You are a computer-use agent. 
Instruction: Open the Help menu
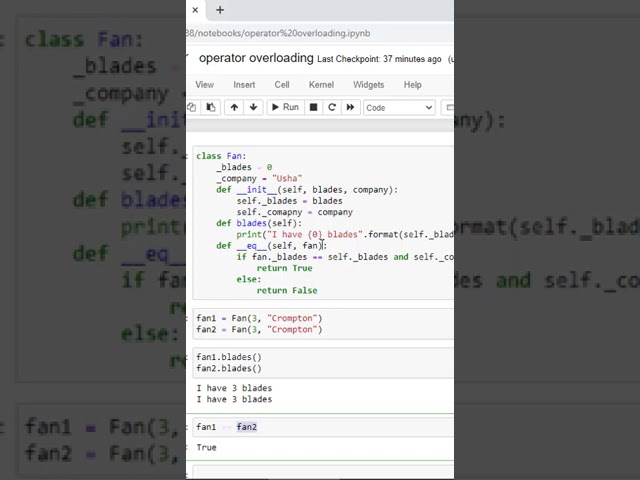point(412,85)
